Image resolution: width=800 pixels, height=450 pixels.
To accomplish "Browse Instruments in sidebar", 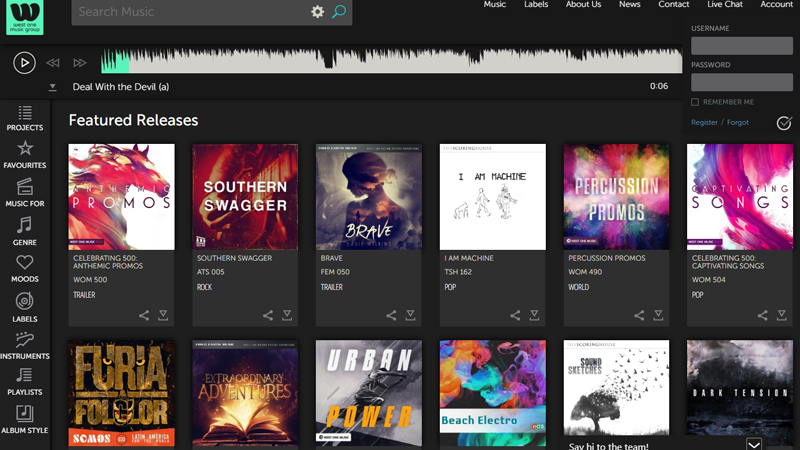I will coord(24,346).
